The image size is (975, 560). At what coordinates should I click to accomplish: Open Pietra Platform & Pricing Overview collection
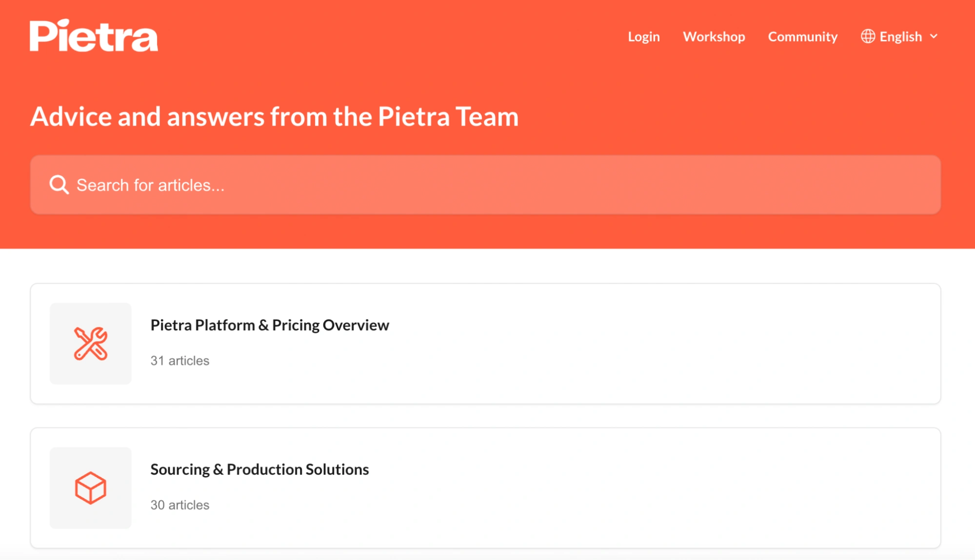pyautogui.click(x=485, y=344)
